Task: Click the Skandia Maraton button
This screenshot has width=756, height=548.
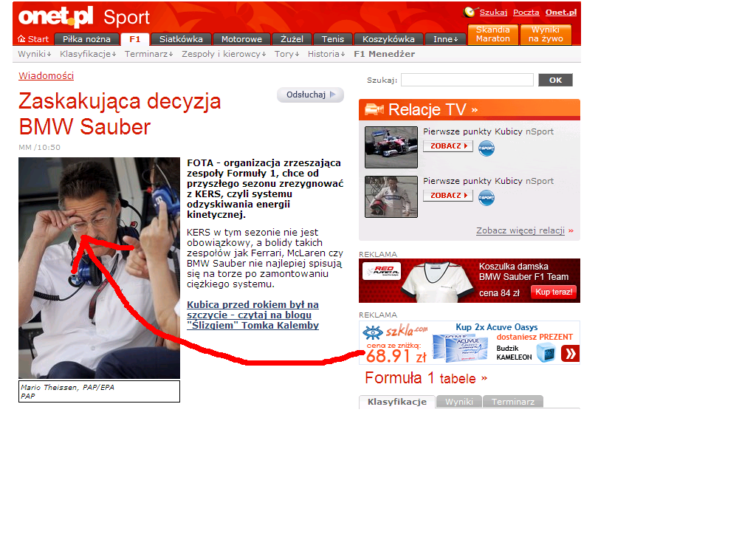Action: 492,34
